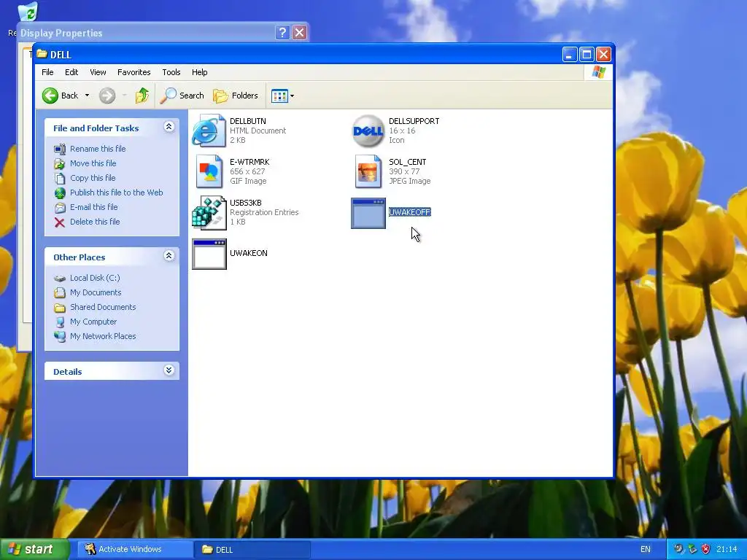Screen dimensions: 747x560
Task: Open the Tools menu
Action: (171, 72)
